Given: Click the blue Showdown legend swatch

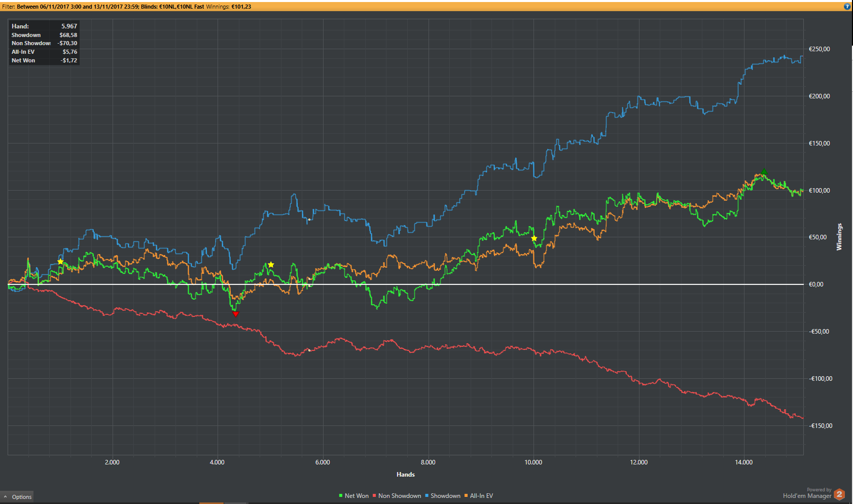Looking at the screenshot, I should [427, 496].
